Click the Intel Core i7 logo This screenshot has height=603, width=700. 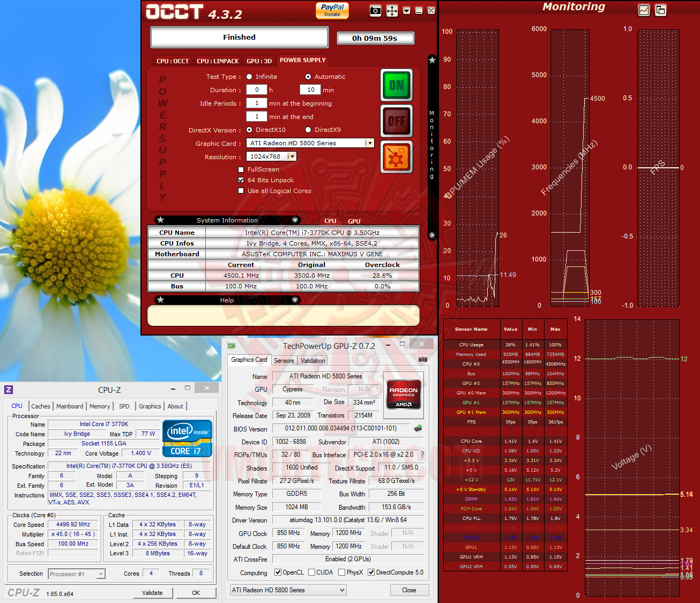click(x=187, y=438)
